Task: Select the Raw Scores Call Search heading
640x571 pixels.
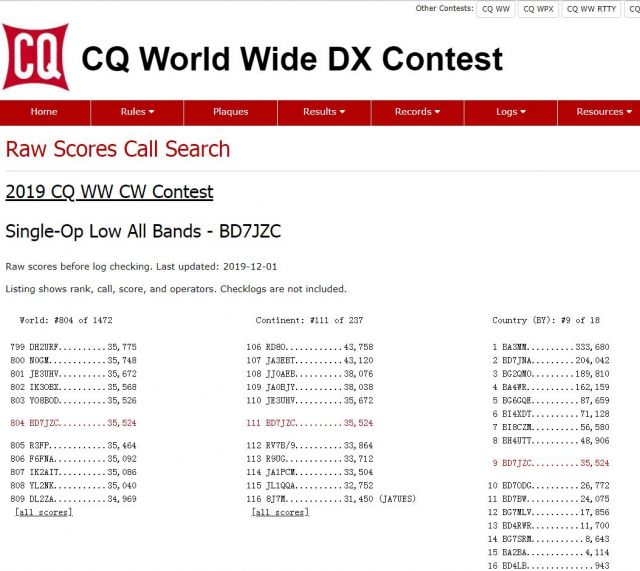Action: 118,149
